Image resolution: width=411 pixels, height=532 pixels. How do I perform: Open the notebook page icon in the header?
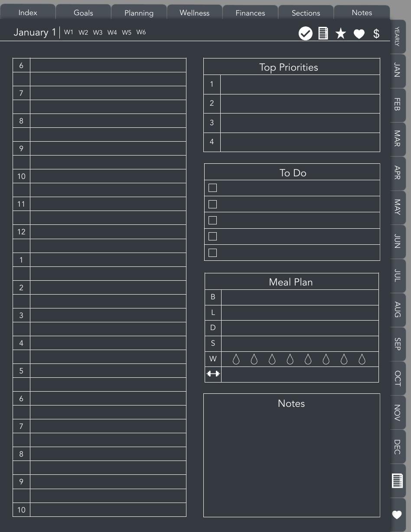323,33
